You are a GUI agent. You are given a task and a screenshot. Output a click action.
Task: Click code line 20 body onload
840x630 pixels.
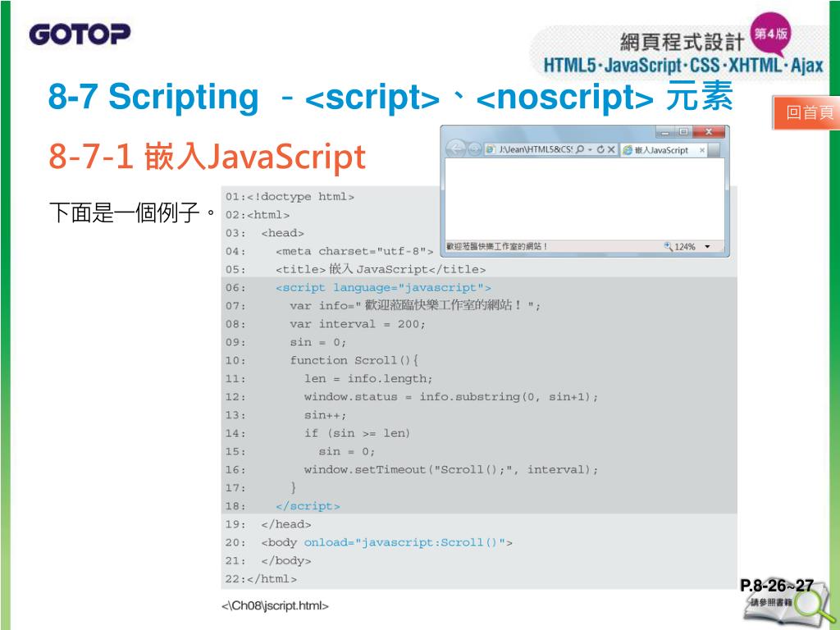[x=368, y=543]
